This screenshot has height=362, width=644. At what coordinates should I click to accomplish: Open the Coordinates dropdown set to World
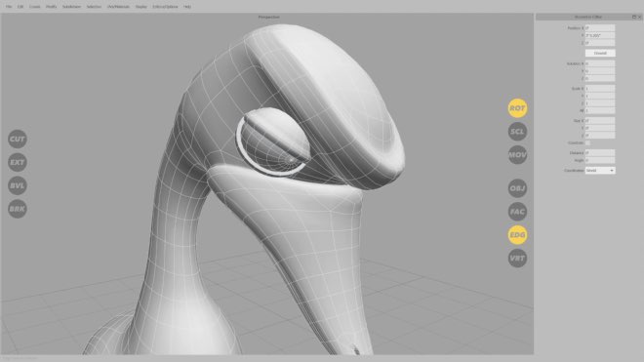click(600, 170)
